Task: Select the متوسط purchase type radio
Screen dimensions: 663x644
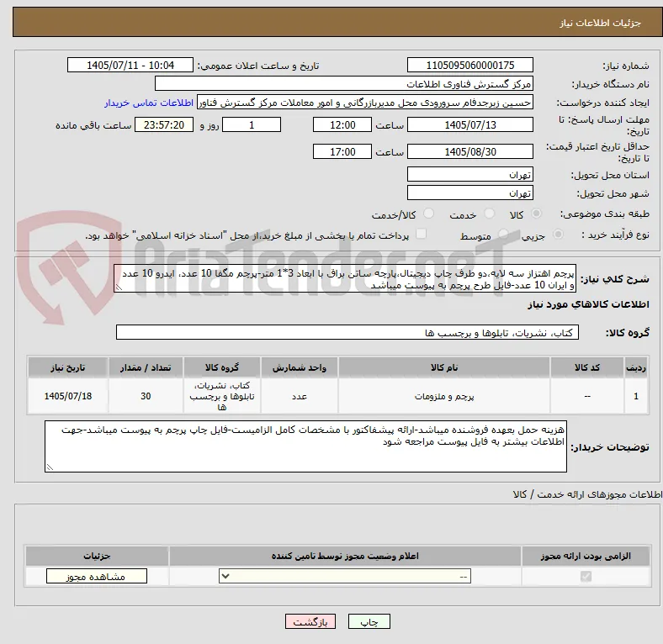Action: (503, 234)
